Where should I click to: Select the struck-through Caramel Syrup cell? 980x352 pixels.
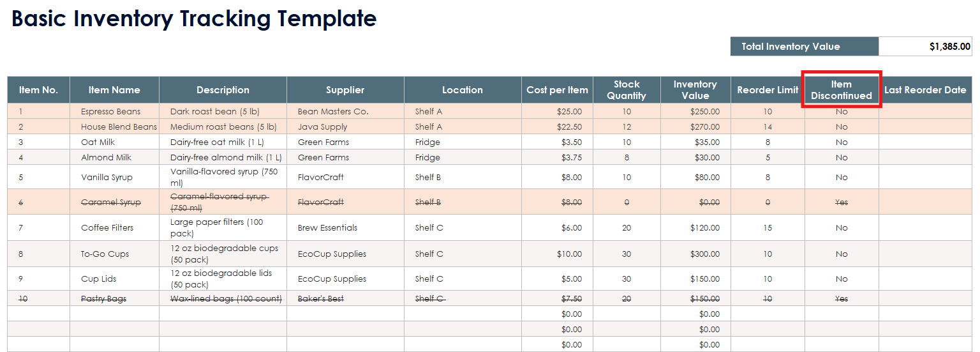pos(110,203)
